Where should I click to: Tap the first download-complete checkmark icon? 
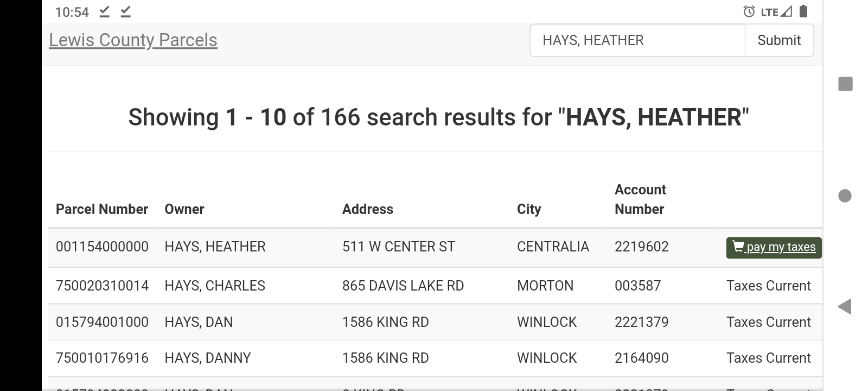(105, 11)
